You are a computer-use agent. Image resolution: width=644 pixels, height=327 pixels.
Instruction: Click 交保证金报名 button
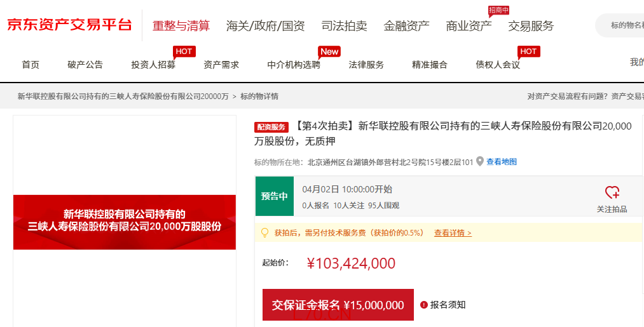pos(338,305)
